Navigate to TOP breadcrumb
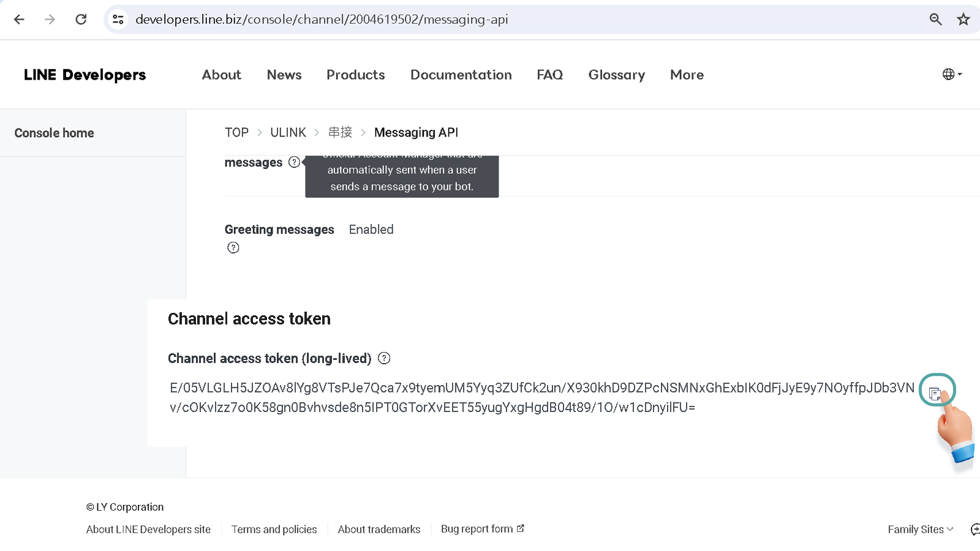This screenshot has width=980, height=551. pyautogui.click(x=236, y=132)
